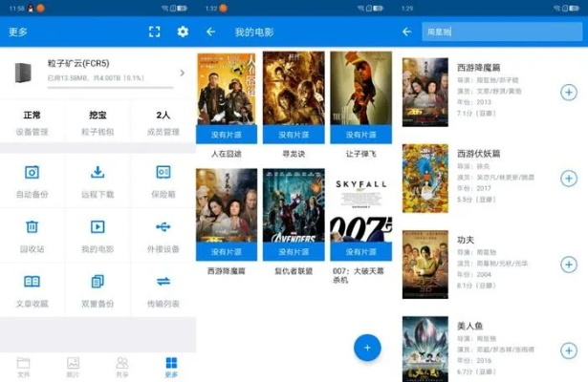Open 我的电影 from the grid
Image resolution: width=588 pixels, height=382 pixels.
click(x=98, y=234)
